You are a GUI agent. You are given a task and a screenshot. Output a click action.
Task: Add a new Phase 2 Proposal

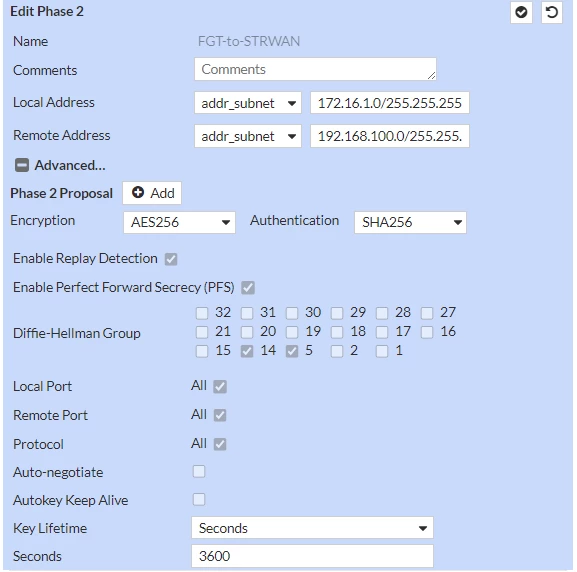(152, 193)
